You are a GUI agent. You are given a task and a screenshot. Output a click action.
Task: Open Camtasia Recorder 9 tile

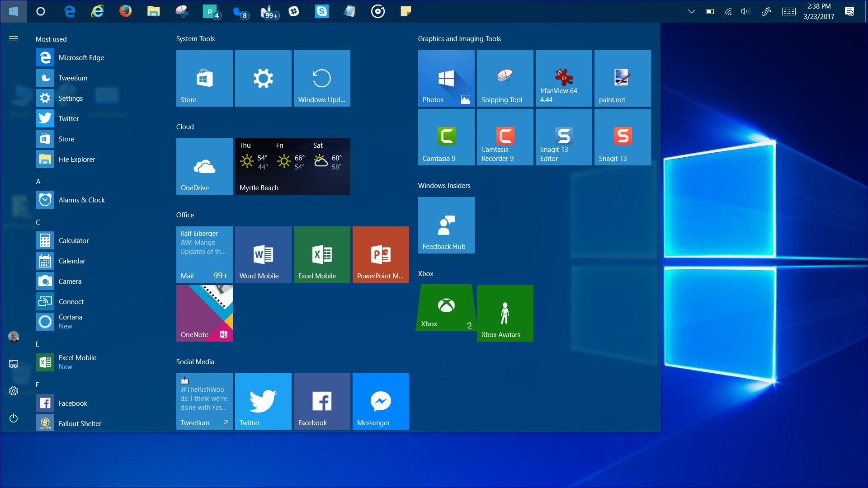click(x=505, y=137)
